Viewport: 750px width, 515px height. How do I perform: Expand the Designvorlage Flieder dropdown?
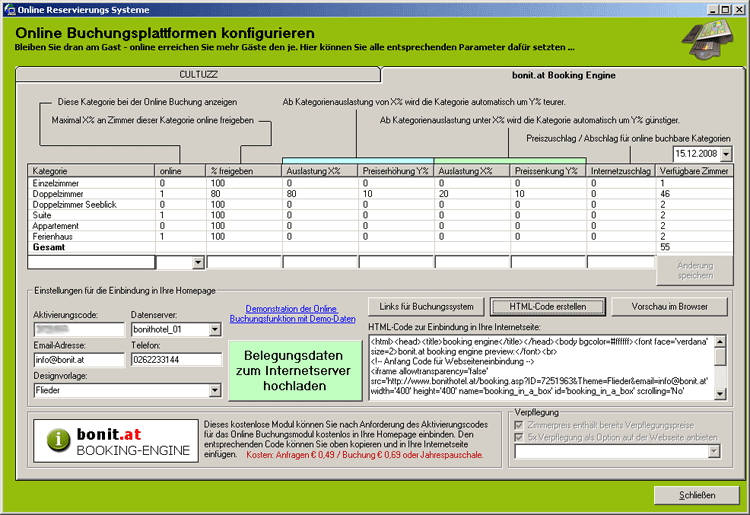(x=215, y=391)
